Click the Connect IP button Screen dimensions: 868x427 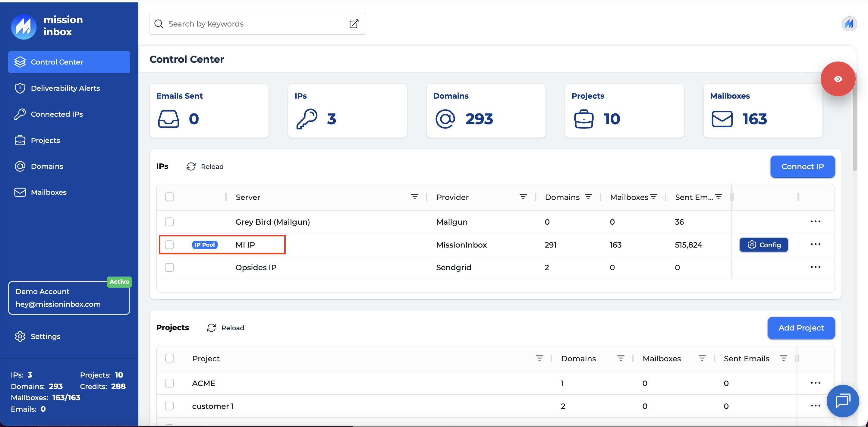pyautogui.click(x=802, y=166)
